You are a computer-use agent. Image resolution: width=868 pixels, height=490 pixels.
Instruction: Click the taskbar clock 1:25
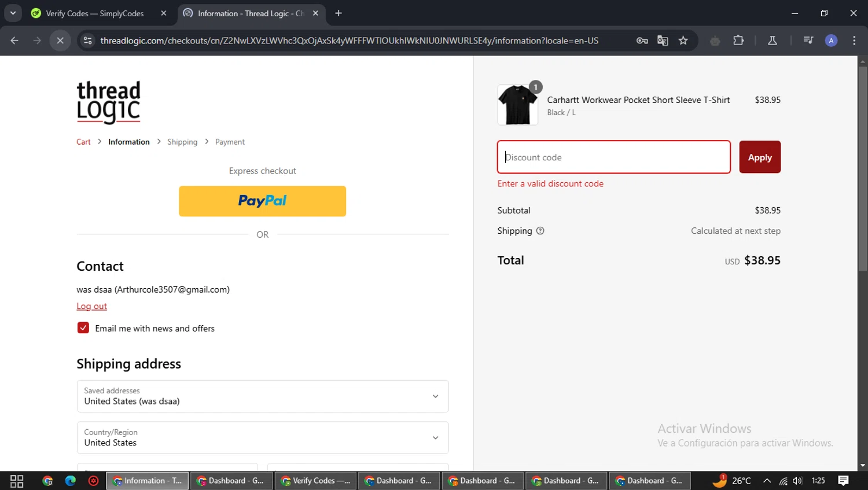tap(818, 481)
